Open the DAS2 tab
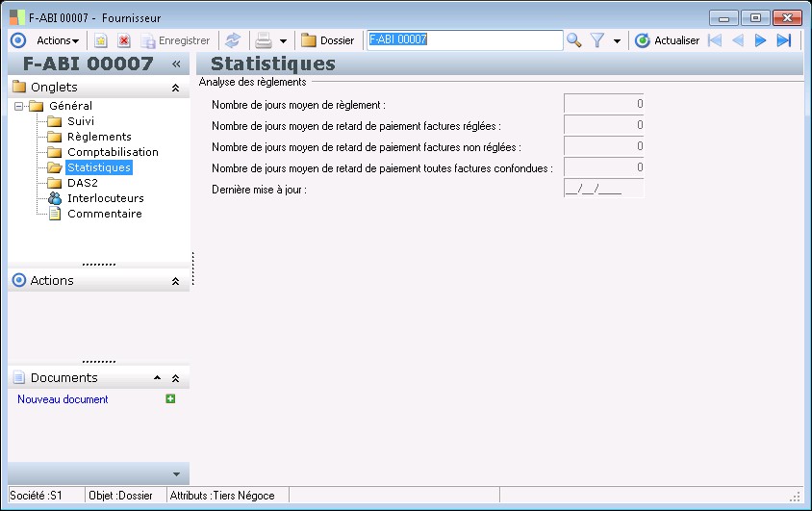Viewport: 812px width, 511px height. (x=83, y=183)
